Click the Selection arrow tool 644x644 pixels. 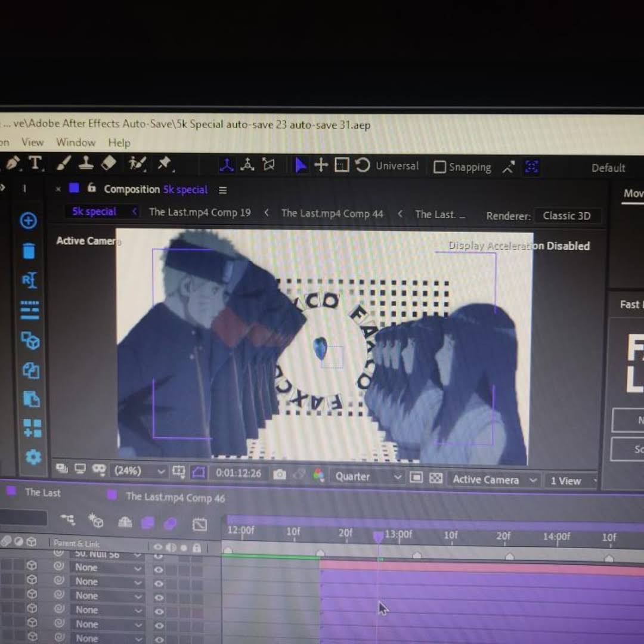(301, 165)
